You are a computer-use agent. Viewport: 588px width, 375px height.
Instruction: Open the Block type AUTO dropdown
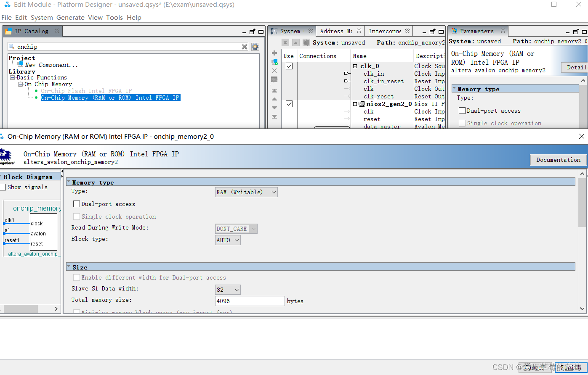pos(228,240)
